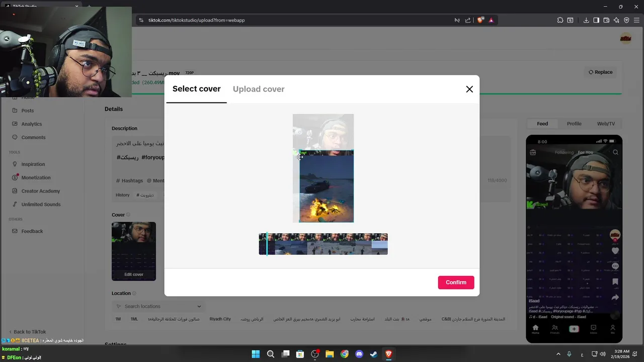Viewport: 644px width, 362px height.
Task: Open Steam from the taskbar
Action: coord(374,354)
